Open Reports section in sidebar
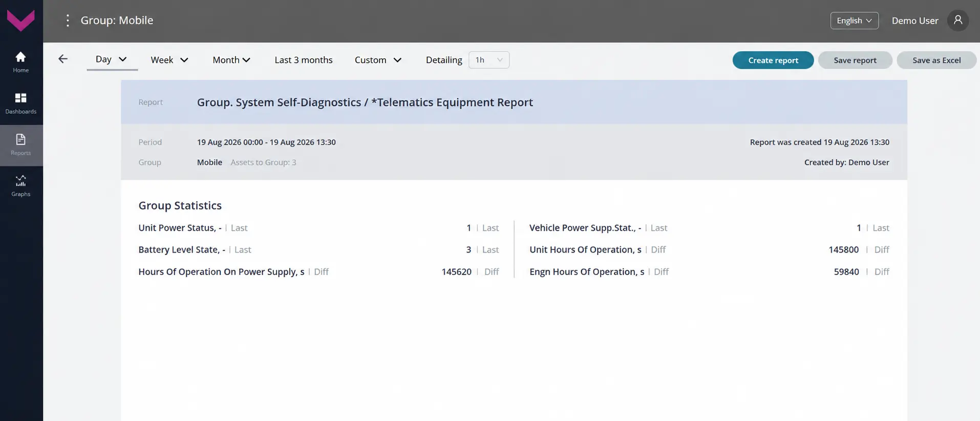The image size is (980, 421). (21, 145)
